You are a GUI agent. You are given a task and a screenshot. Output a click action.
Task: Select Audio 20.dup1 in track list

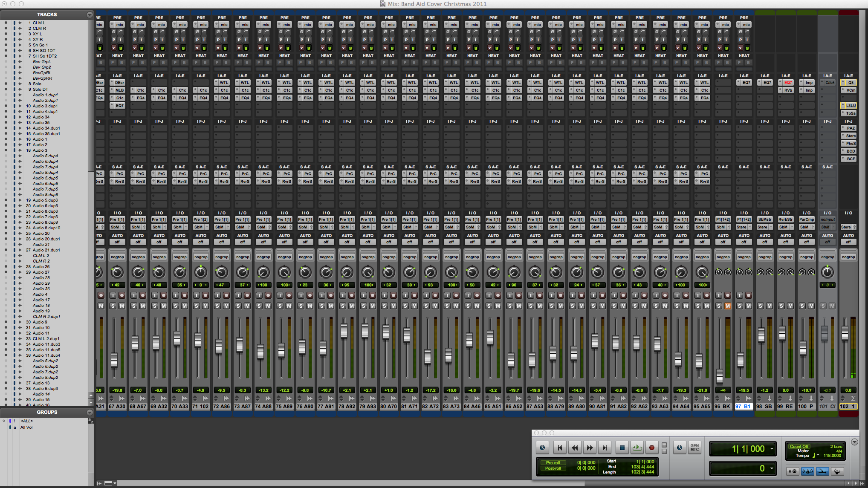pyautogui.click(x=46, y=239)
